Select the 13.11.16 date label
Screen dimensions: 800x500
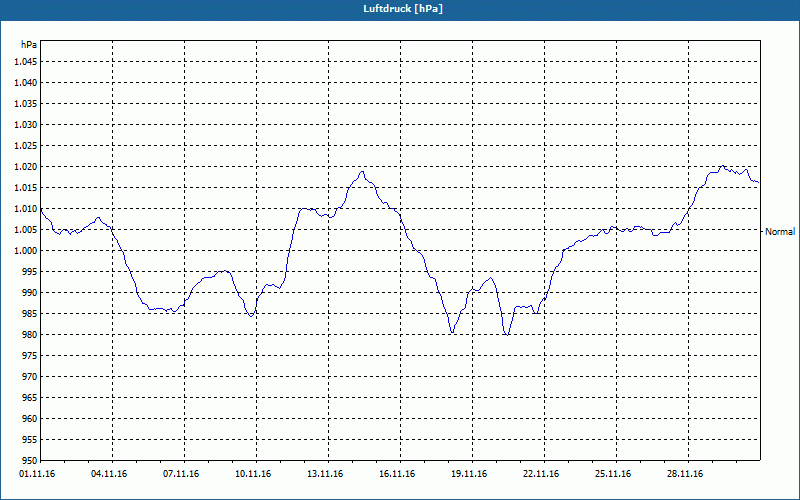[x=325, y=474]
